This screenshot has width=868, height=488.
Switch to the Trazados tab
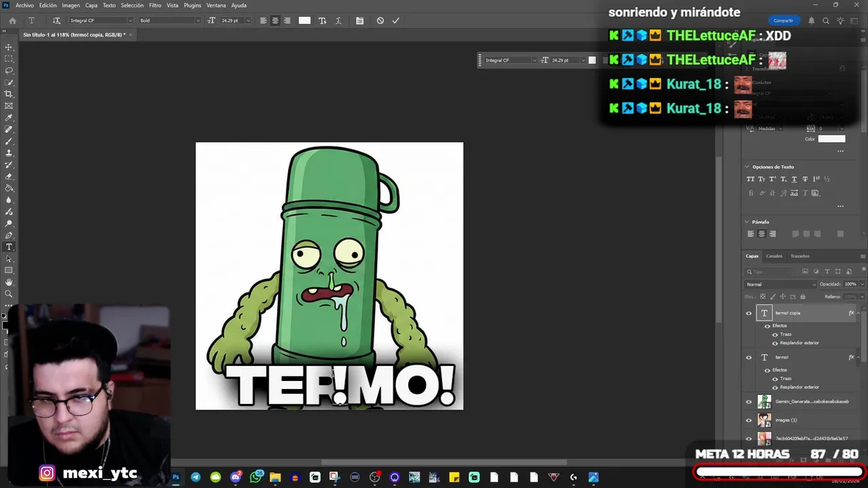coord(800,256)
